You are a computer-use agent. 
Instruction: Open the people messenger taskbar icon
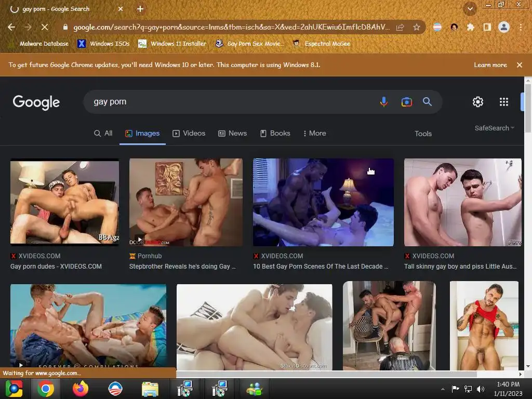(x=255, y=389)
